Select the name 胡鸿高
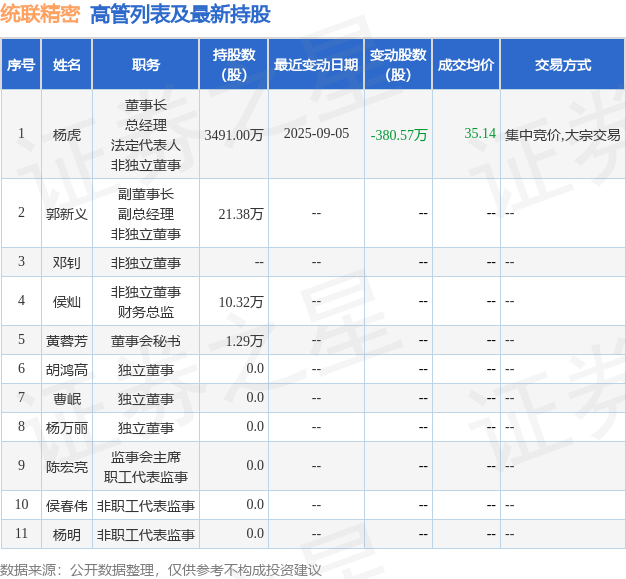The width and height of the screenshot is (626, 579). tap(67, 370)
